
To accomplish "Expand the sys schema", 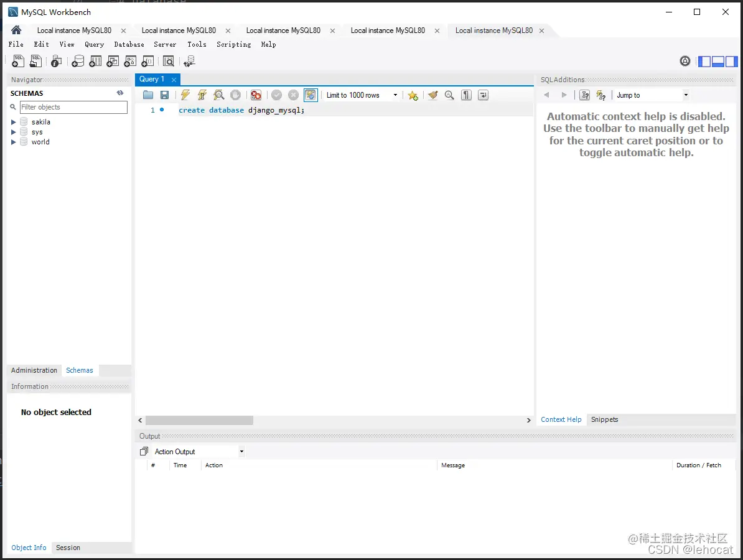I will pyautogui.click(x=13, y=132).
